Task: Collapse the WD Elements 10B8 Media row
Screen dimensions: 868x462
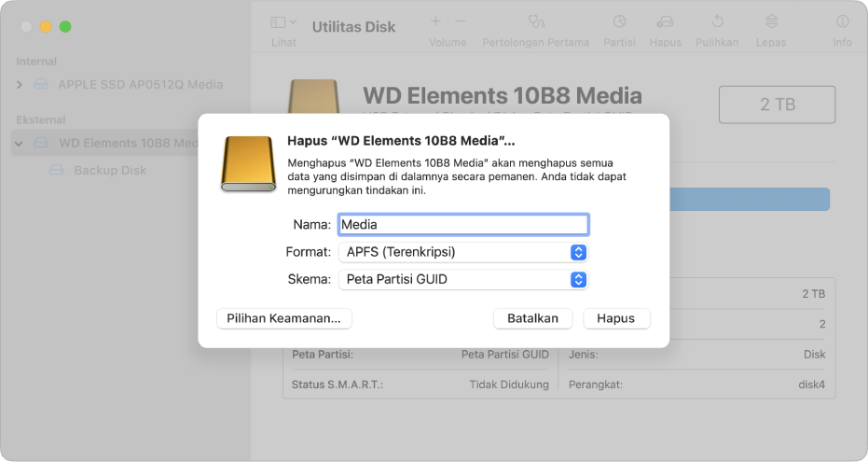Action: (19, 144)
